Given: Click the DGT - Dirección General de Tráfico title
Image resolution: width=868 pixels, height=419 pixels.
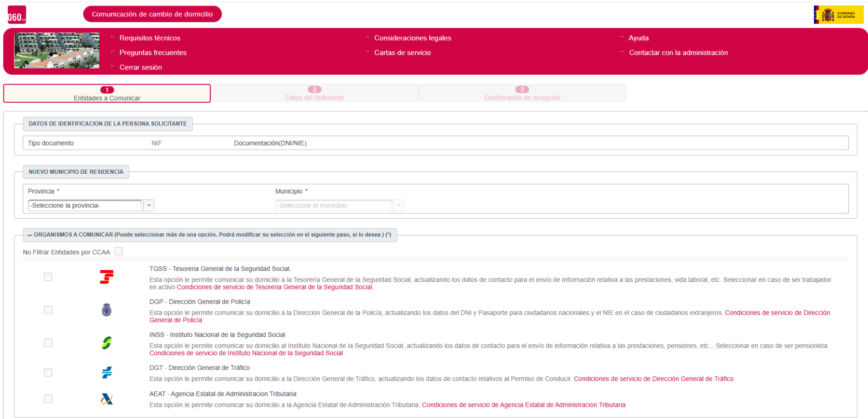Looking at the screenshot, I should pyautogui.click(x=200, y=368).
